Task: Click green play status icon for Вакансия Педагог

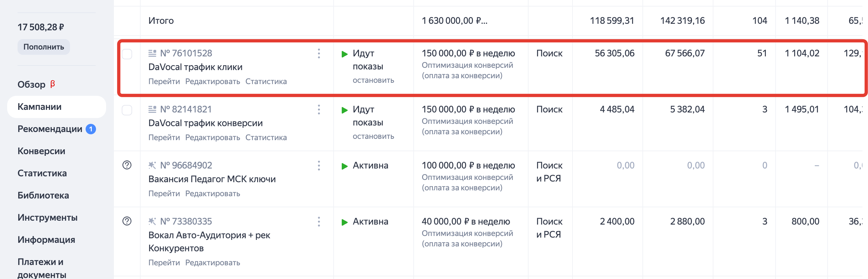Action: pos(344,166)
